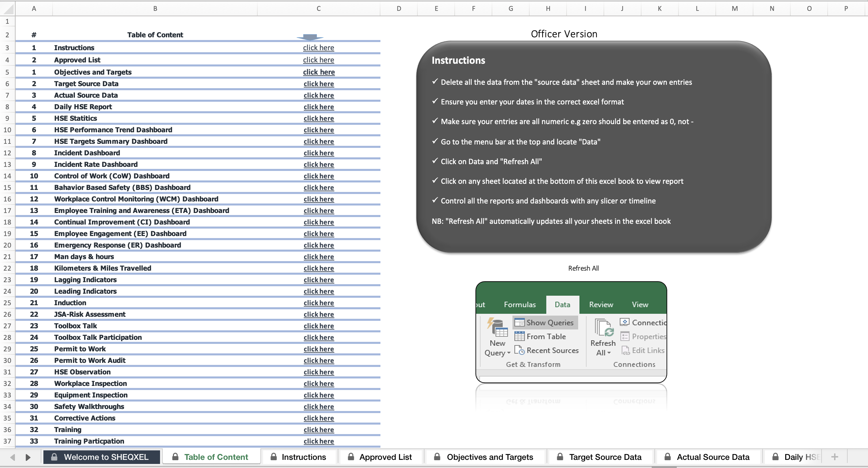The image size is (868, 468).
Task: Select the 'Safety Walkthroughs' cell
Action: [x=155, y=407]
